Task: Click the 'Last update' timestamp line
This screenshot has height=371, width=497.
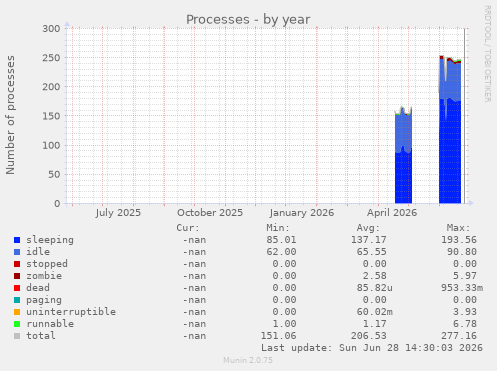Action: coord(372,348)
